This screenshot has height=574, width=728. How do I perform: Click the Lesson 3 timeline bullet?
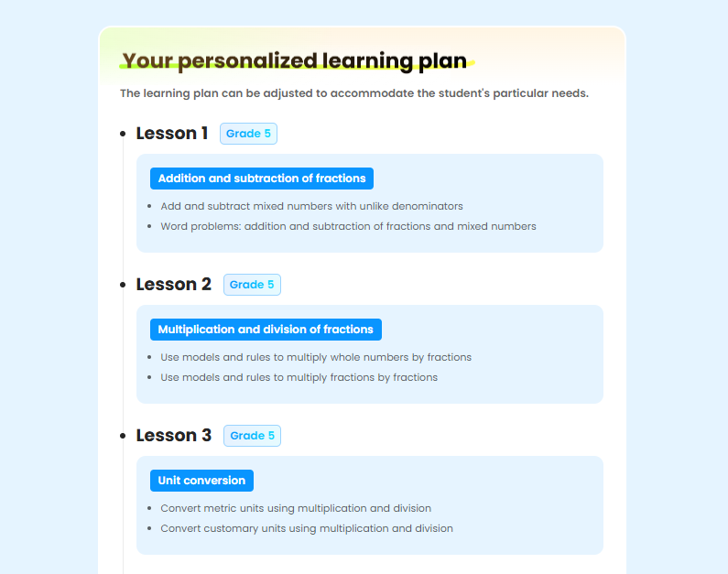pyautogui.click(x=123, y=436)
